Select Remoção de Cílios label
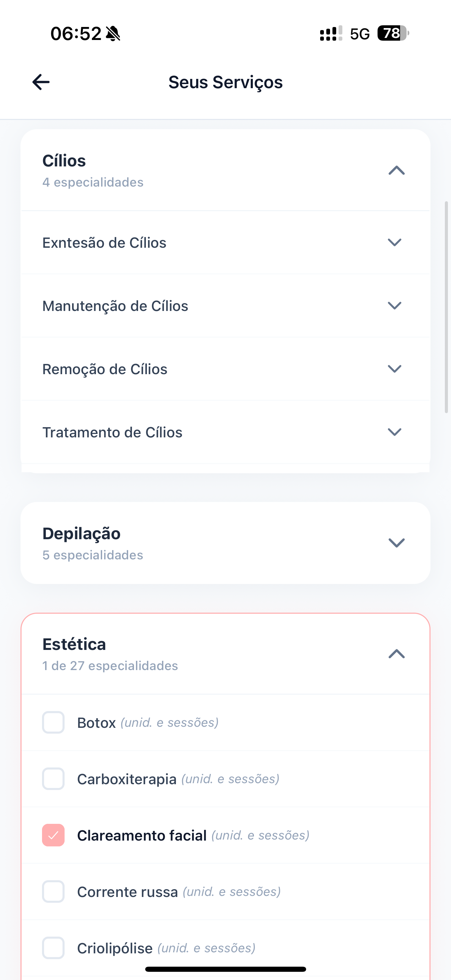 click(x=105, y=369)
